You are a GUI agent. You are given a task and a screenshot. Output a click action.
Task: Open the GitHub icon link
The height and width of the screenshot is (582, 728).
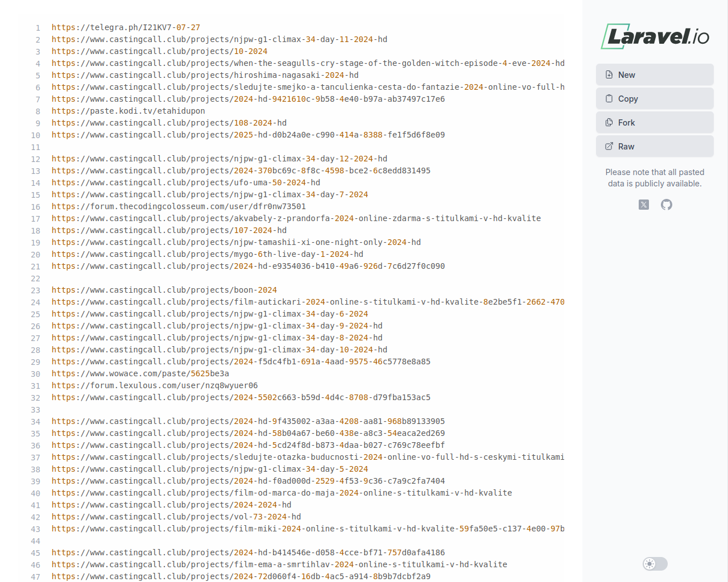667,205
